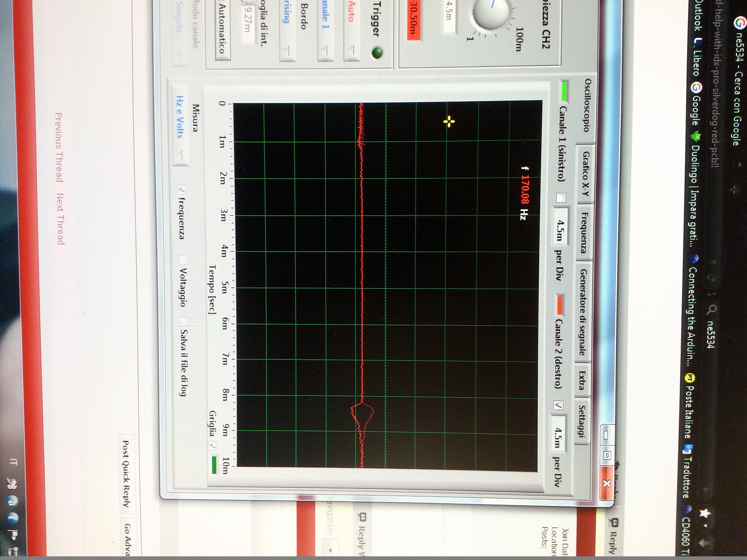The image size is (747, 560).
Task: Click the yellow cursor crosshair on the scope
Action: coord(449,121)
